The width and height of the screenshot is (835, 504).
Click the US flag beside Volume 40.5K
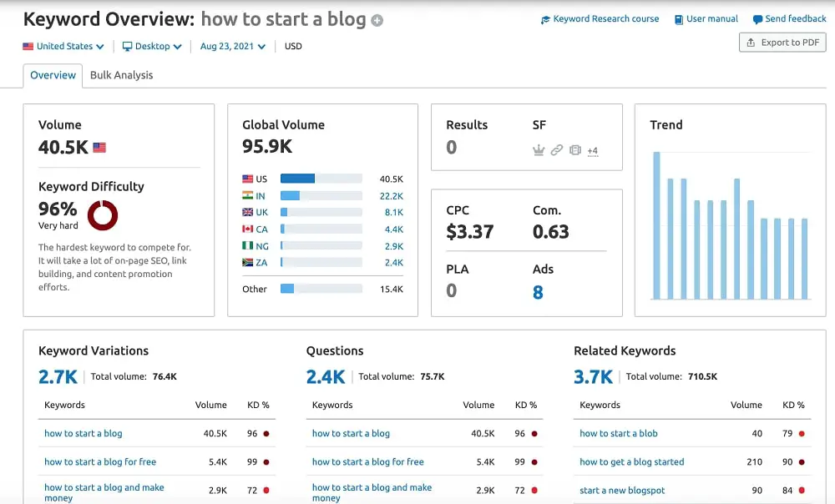(100, 147)
